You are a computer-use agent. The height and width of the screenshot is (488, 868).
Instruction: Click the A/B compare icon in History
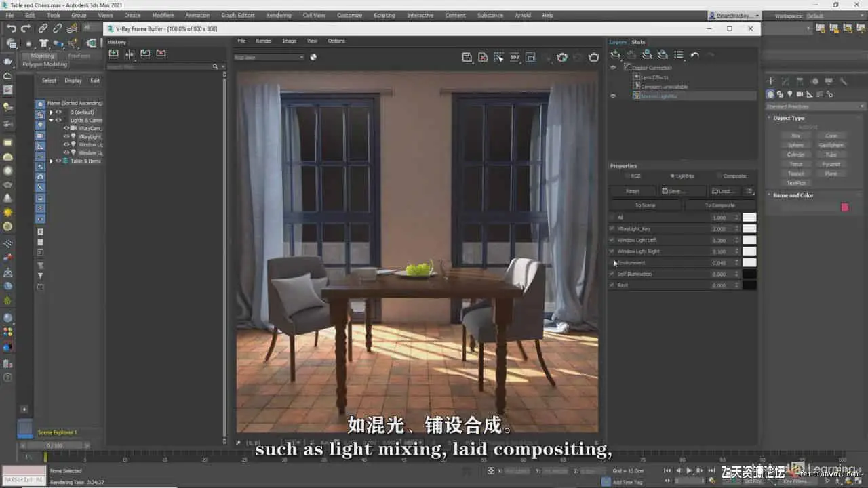pos(130,54)
